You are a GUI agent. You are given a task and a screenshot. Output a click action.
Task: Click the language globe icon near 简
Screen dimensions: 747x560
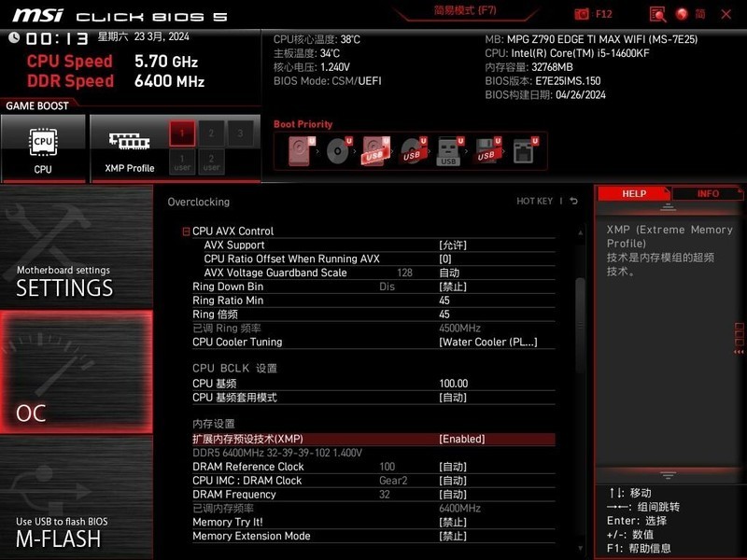[681, 15]
